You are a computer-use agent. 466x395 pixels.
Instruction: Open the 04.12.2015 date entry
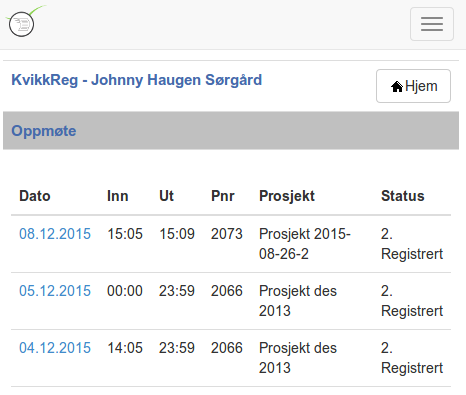[x=55, y=348]
